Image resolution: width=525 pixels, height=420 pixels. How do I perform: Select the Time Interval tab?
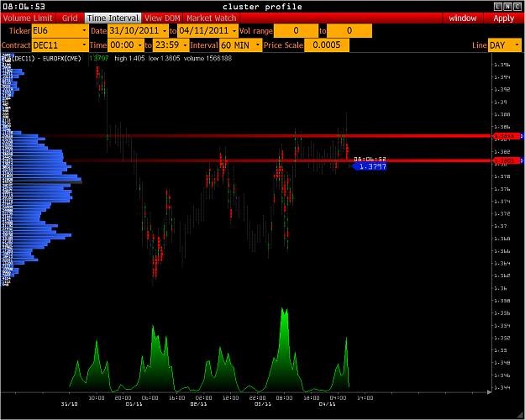pyautogui.click(x=113, y=18)
